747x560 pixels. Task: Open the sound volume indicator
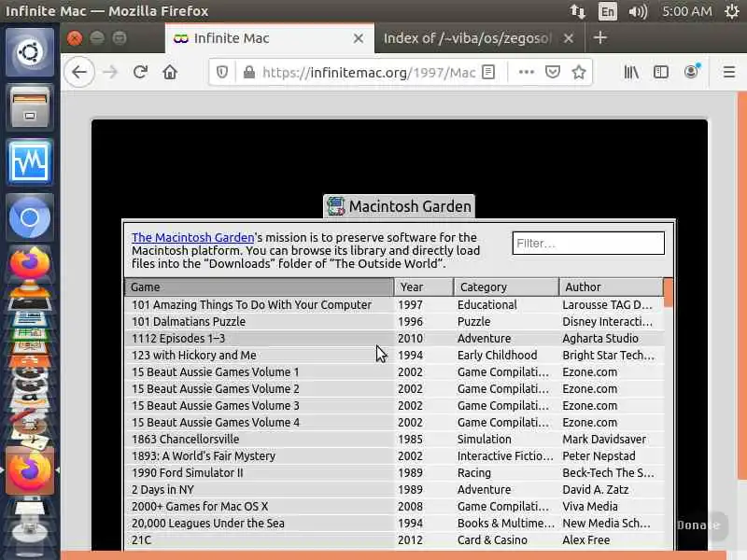pos(638,11)
